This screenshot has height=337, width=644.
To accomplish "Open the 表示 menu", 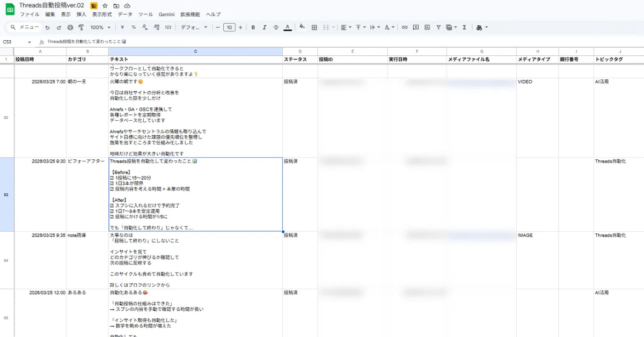I will 65,14.
